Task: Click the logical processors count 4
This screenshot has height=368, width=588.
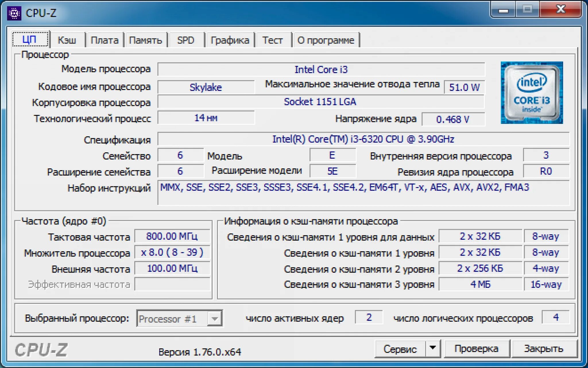Action: click(556, 317)
